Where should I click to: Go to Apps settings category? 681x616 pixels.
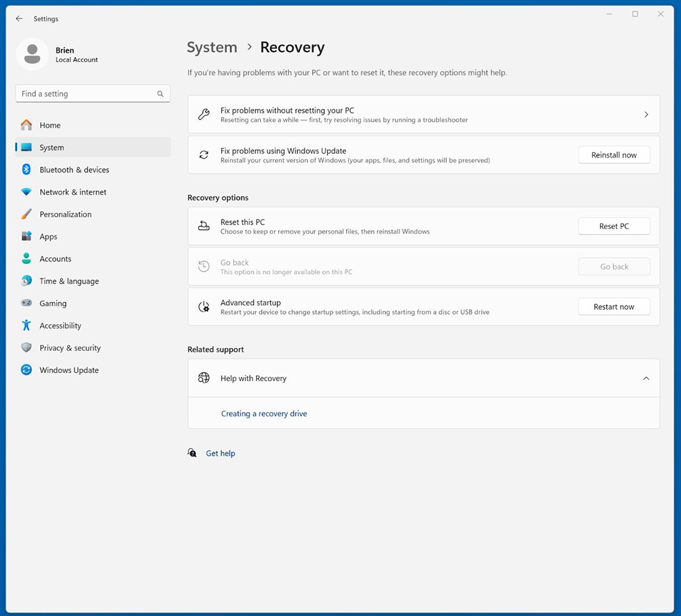click(48, 237)
